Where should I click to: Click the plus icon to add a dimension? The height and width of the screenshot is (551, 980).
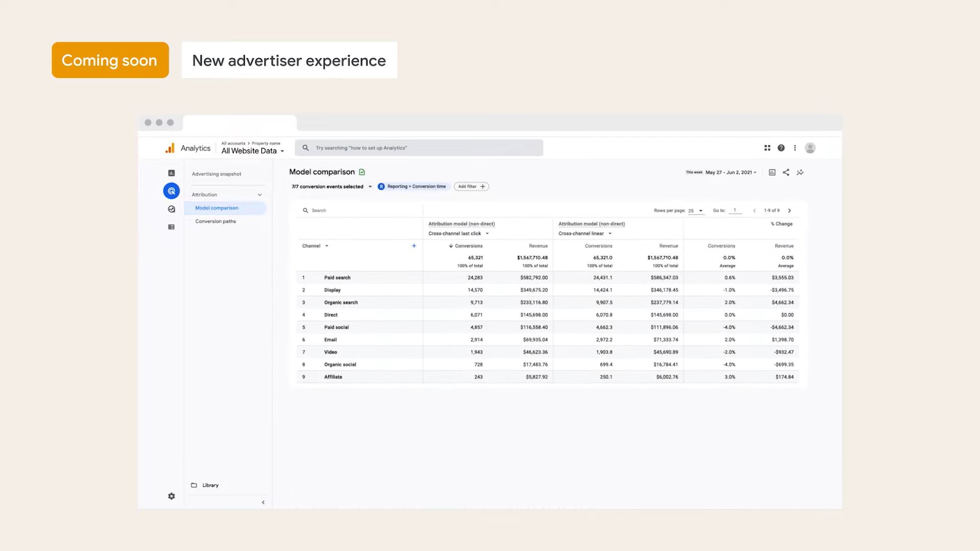tap(414, 246)
